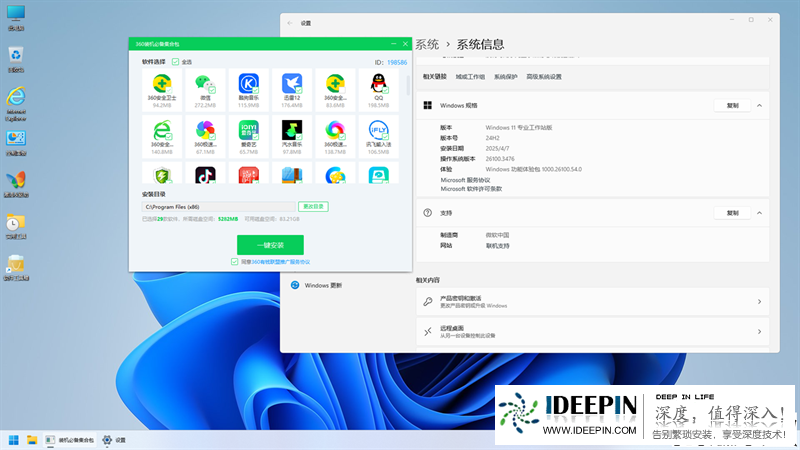Open 联机支持 website link

497,246
